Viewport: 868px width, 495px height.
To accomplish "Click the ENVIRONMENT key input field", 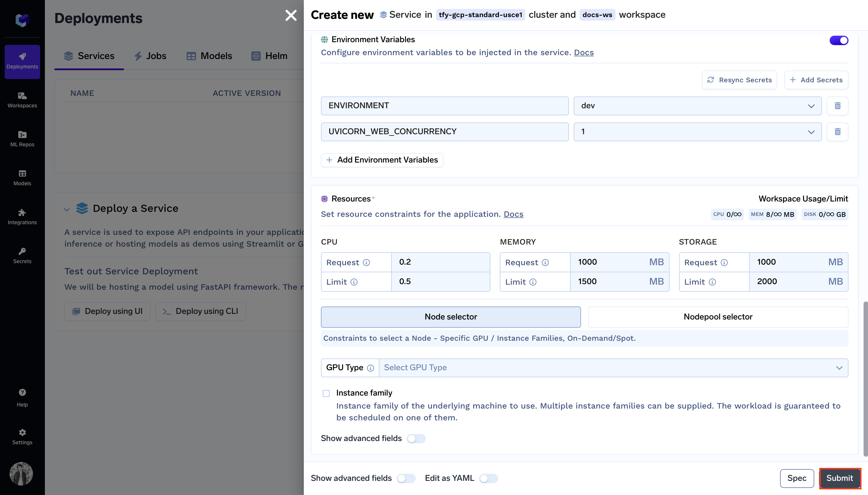I will click(444, 106).
